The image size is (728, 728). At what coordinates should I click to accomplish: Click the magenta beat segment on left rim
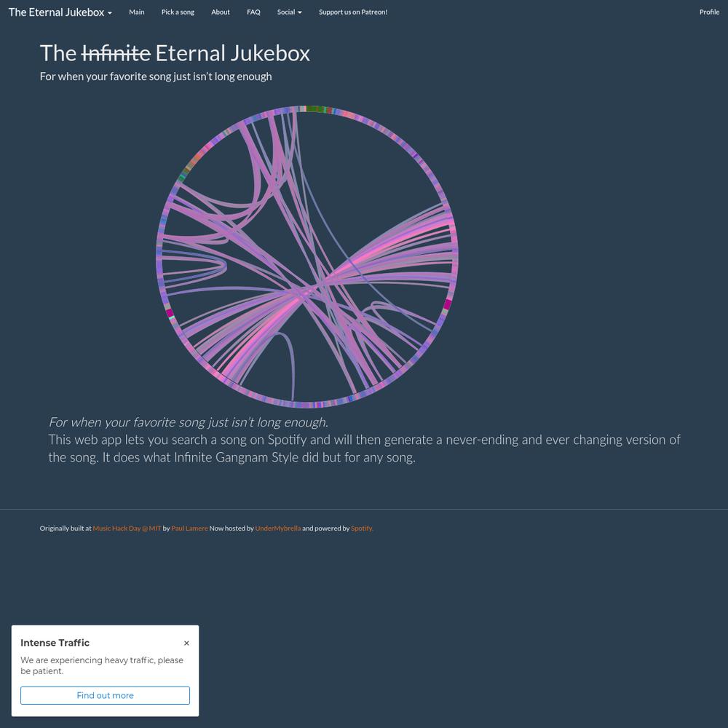pyautogui.click(x=169, y=313)
